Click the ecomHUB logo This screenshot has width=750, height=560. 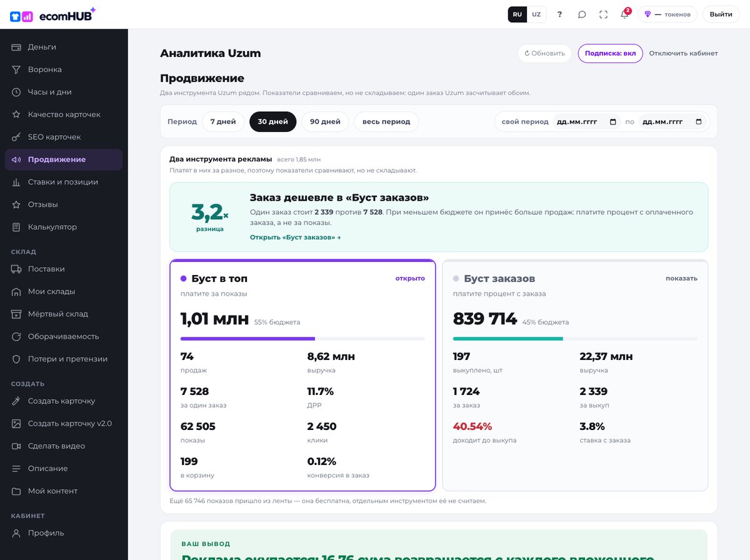pos(53,14)
